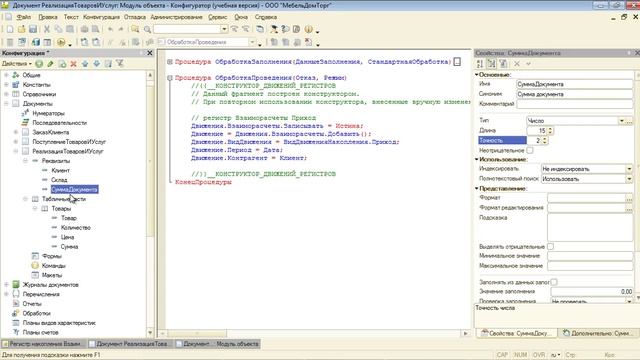This screenshot has height=360, width=640.
Task: Select Журналы документов in tree
Action: (x=51, y=284)
